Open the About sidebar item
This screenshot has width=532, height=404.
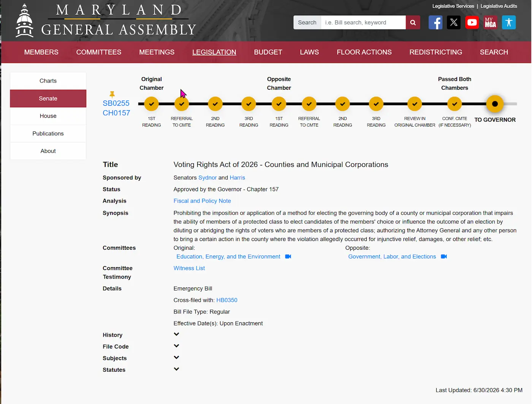[48, 151]
